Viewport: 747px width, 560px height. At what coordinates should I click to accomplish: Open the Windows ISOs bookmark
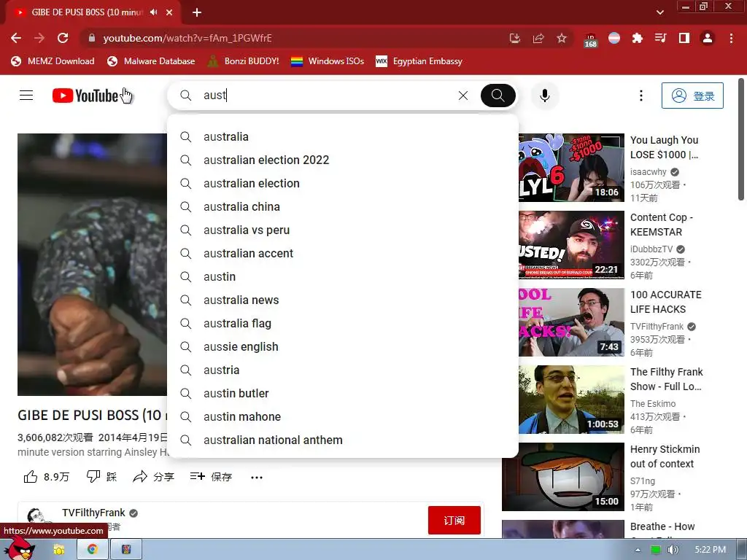(328, 61)
